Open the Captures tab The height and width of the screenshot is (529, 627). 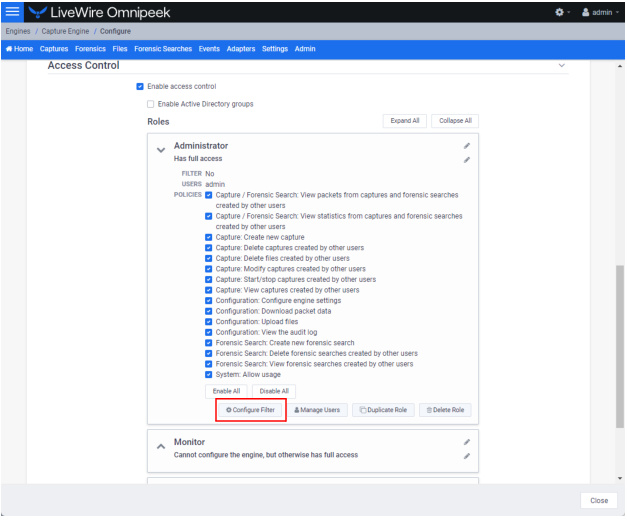[54, 49]
